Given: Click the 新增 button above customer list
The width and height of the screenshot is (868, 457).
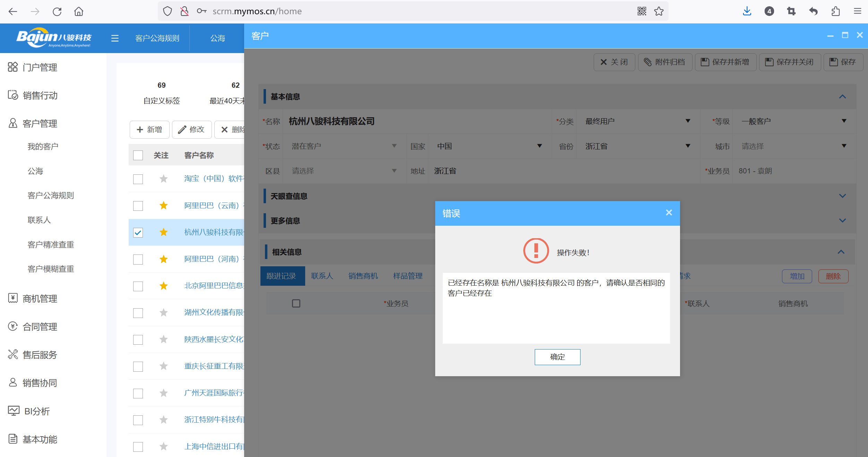Looking at the screenshot, I should pyautogui.click(x=149, y=129).
